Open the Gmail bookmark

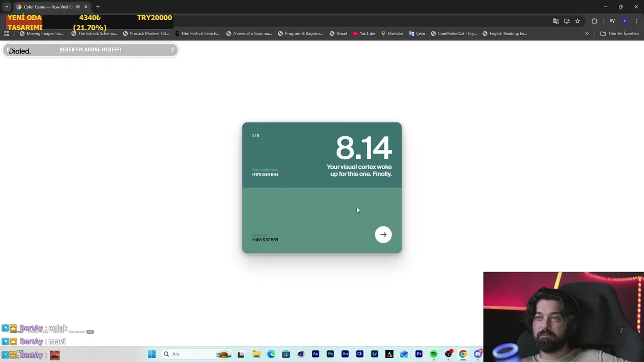pos(338,34)
